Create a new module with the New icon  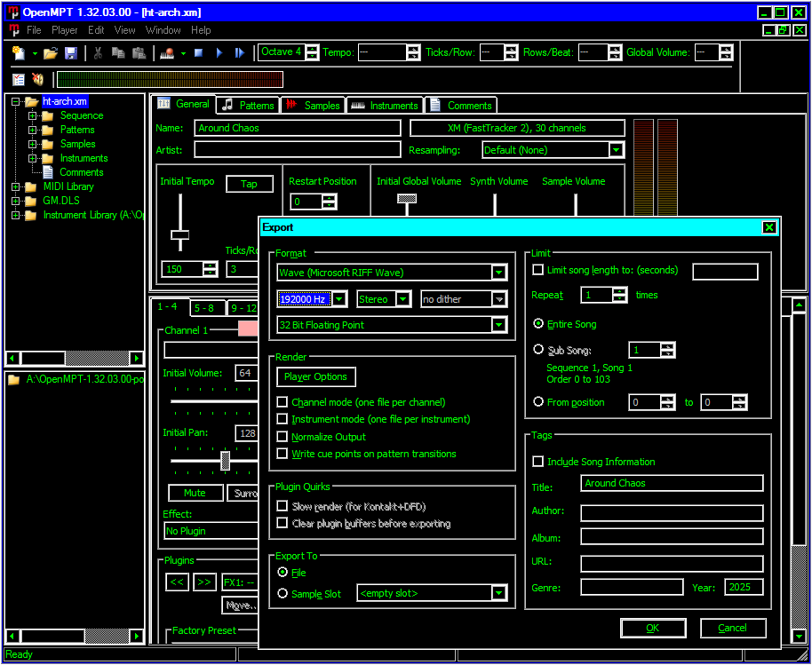19,52
